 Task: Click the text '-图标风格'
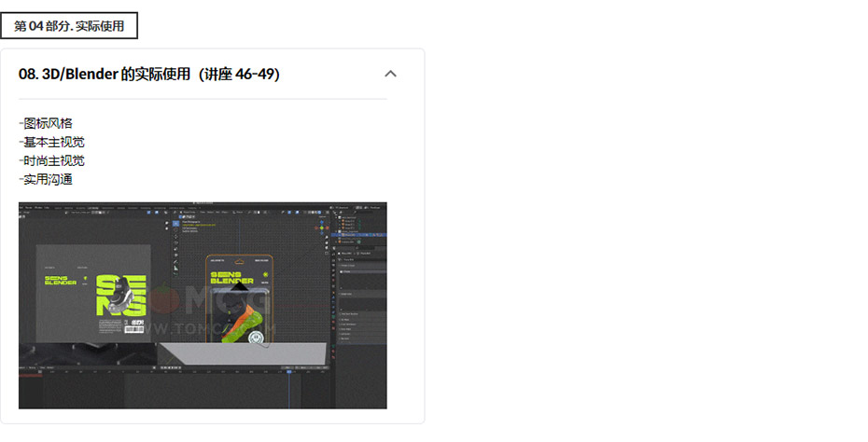46,123
